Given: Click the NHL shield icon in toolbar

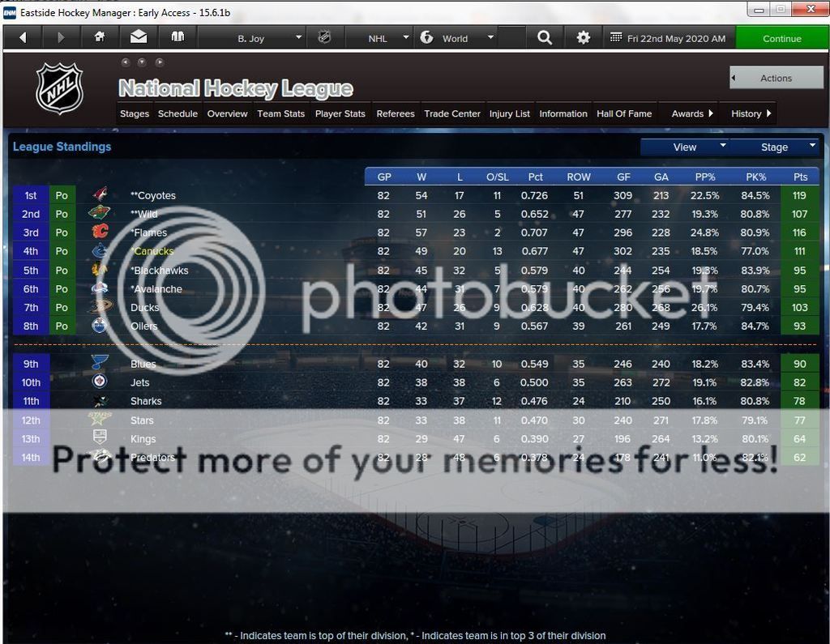Looking at the screenshot, I should coord(324,37).
